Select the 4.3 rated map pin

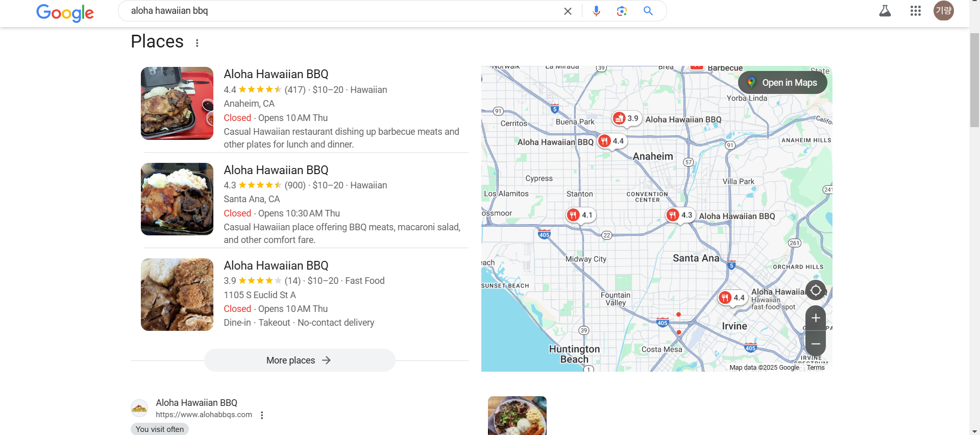coord(680,215)
